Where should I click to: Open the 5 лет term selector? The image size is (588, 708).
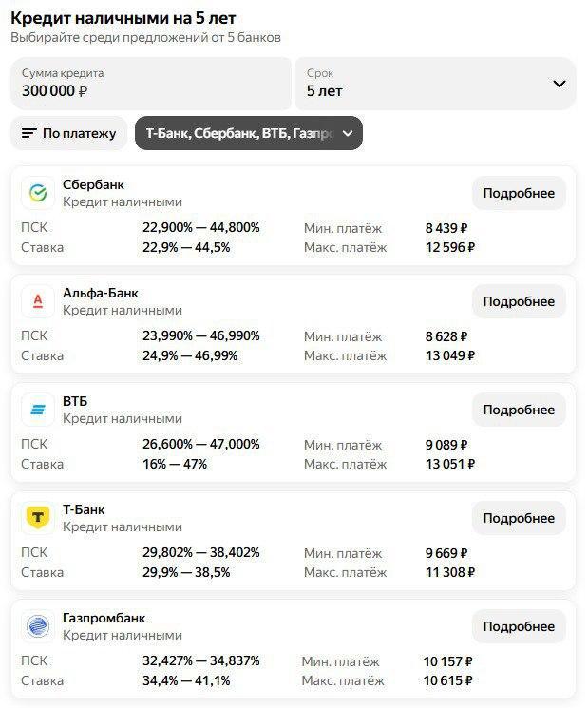click(x=435, y=83)
